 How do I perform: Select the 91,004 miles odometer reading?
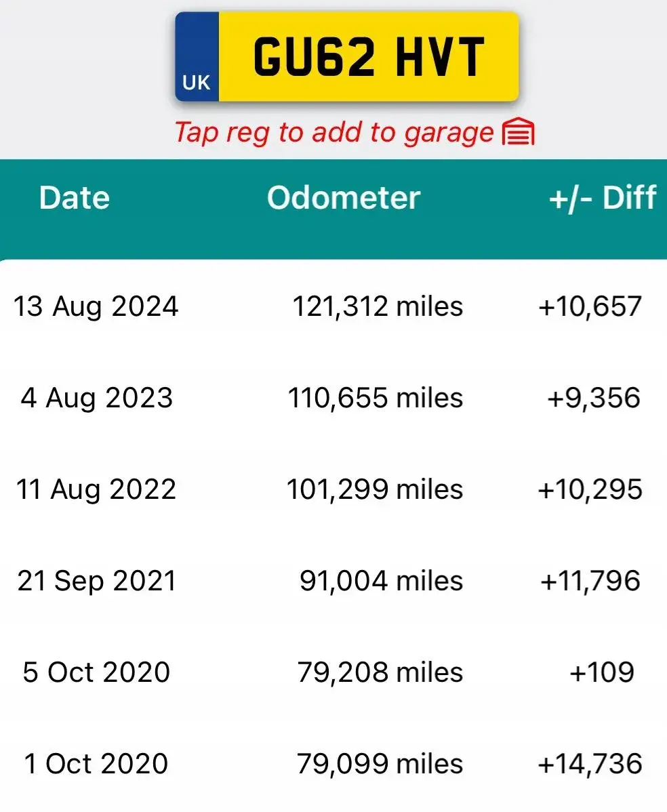[381, 580]
